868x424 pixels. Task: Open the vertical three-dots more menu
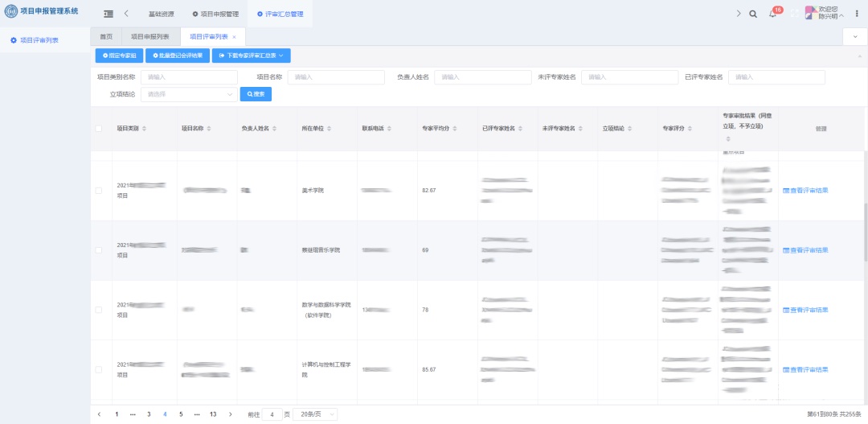tap(856, 14)
